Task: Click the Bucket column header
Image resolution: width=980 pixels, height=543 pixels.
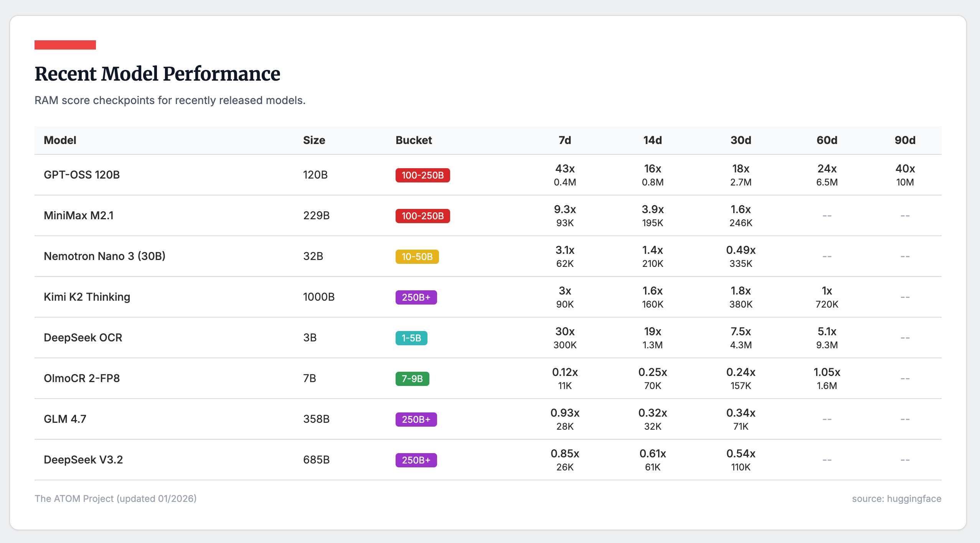Action: (414, 140)
